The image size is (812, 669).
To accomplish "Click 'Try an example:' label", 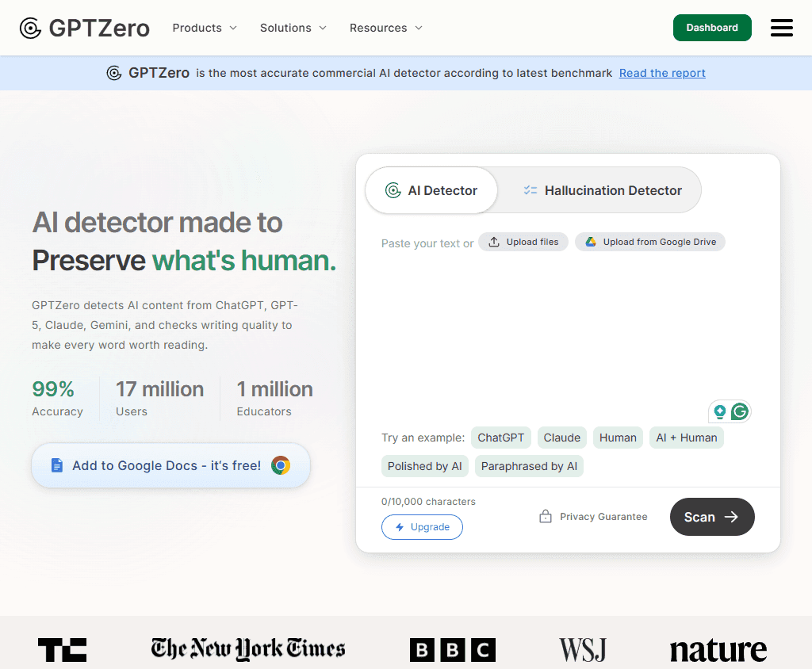I will [x=423, y=438].
